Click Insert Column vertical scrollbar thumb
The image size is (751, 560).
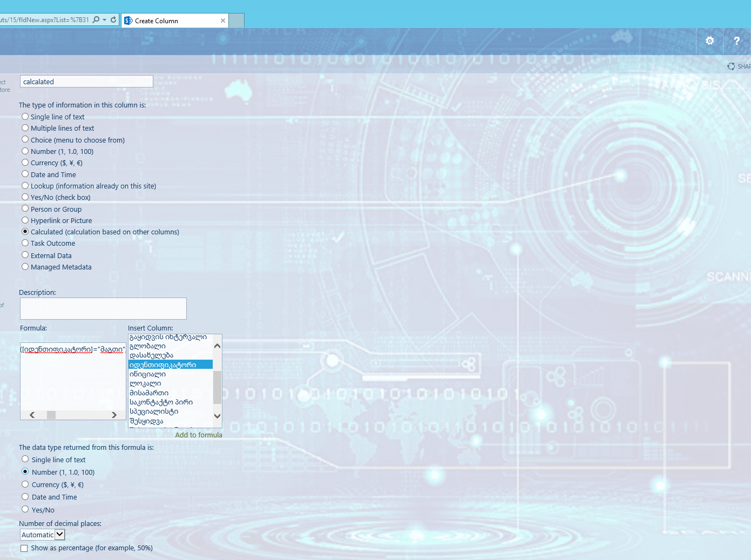(217, 387)
